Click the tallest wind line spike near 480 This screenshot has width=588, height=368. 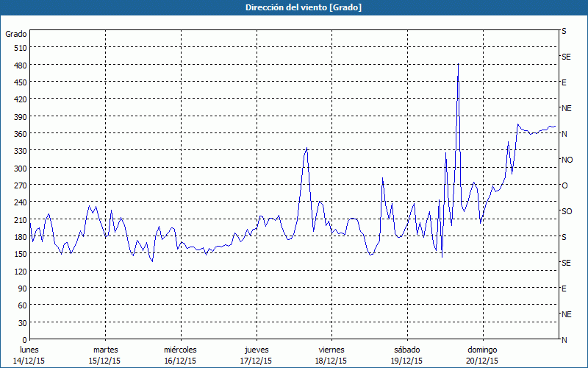click(x=458, y=66)
